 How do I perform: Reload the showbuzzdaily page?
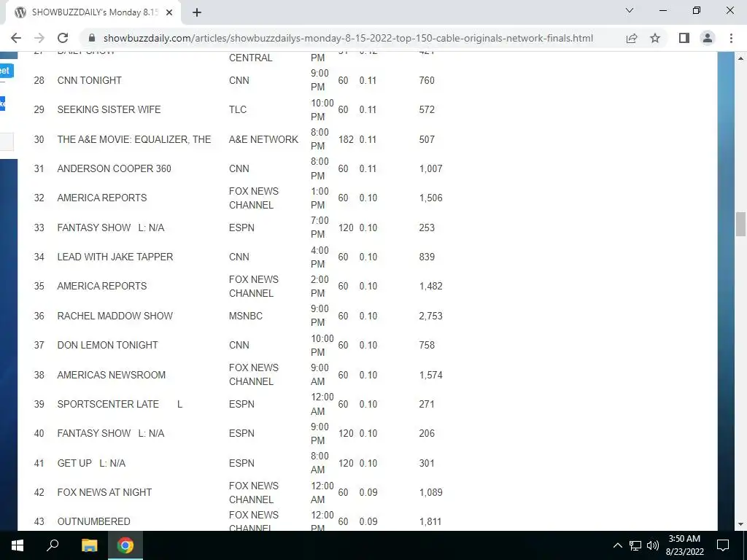coord(63,38)
